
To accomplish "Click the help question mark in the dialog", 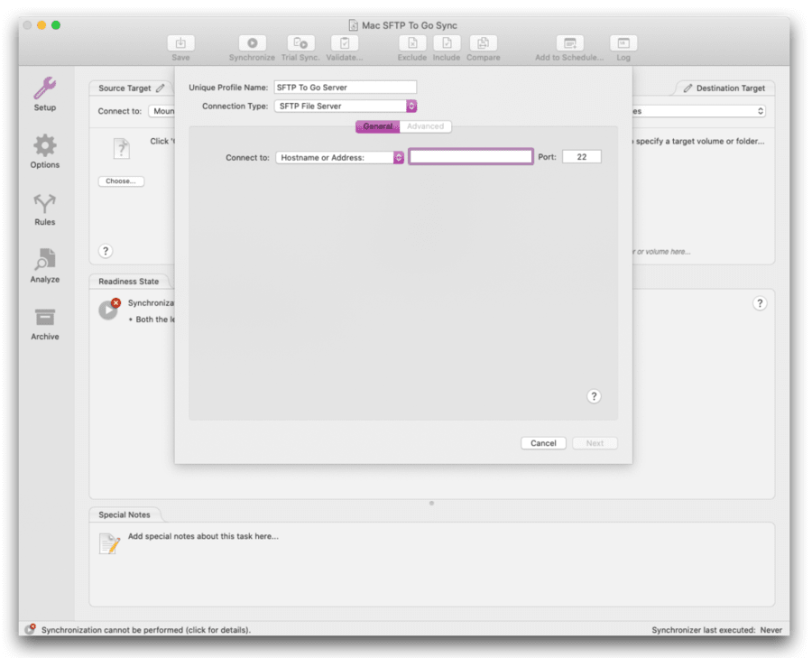I will tap(594, 395).
